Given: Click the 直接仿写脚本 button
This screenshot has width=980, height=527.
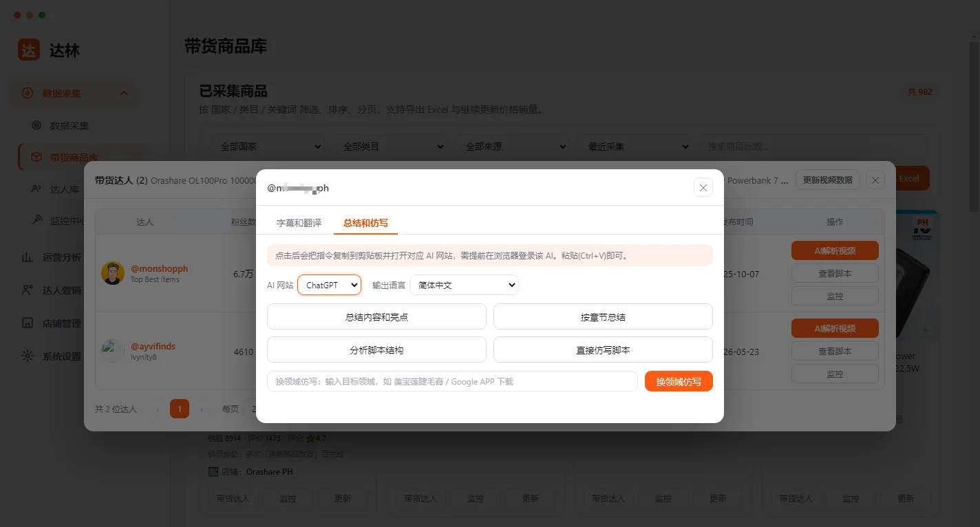Looking at the screenshot, I should (603, 350).
